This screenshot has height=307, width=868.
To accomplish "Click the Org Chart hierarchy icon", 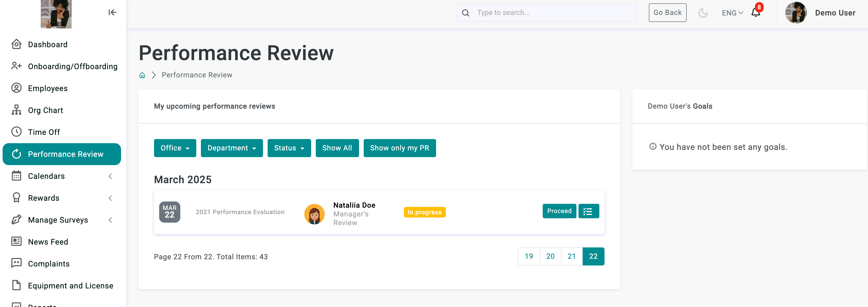I will click(16, 110).
